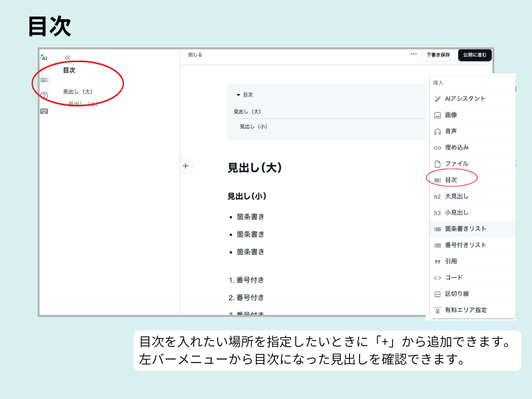Click the + button to add a block

point(186,165)
